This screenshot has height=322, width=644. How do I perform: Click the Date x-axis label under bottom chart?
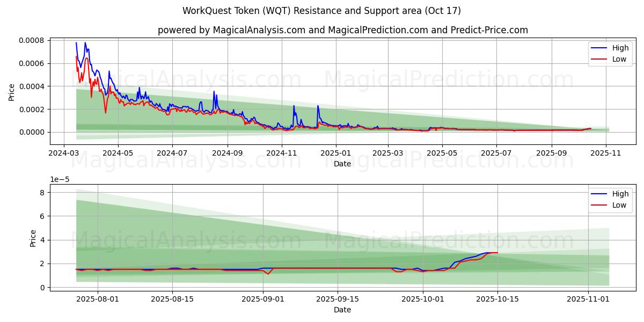[342, 310]
